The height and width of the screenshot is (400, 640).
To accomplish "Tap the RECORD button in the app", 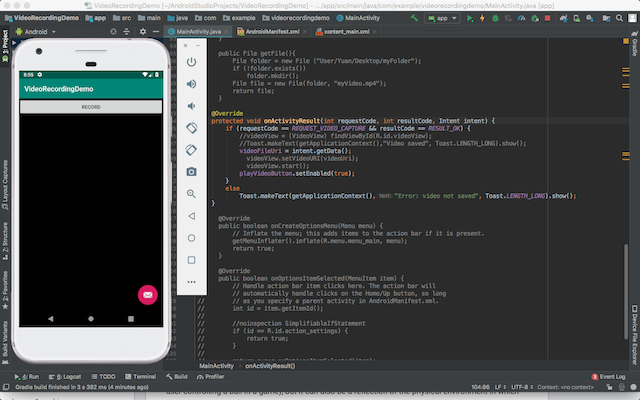I will point(91,107).
